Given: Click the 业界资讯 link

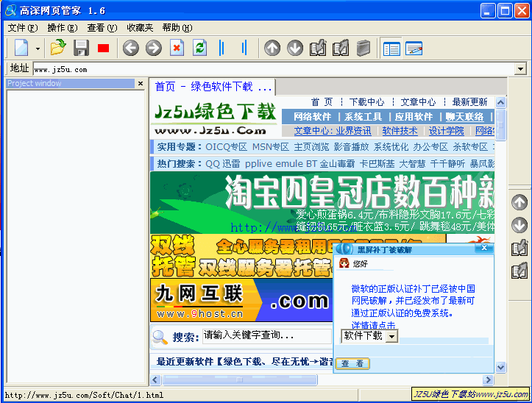Looking at the screenshot, I should (353, 131).
